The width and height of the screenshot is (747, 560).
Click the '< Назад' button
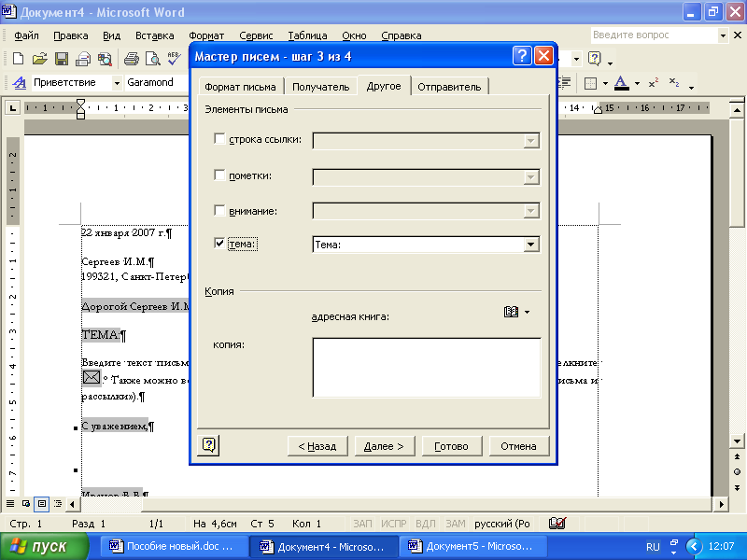tap(317, 446)
